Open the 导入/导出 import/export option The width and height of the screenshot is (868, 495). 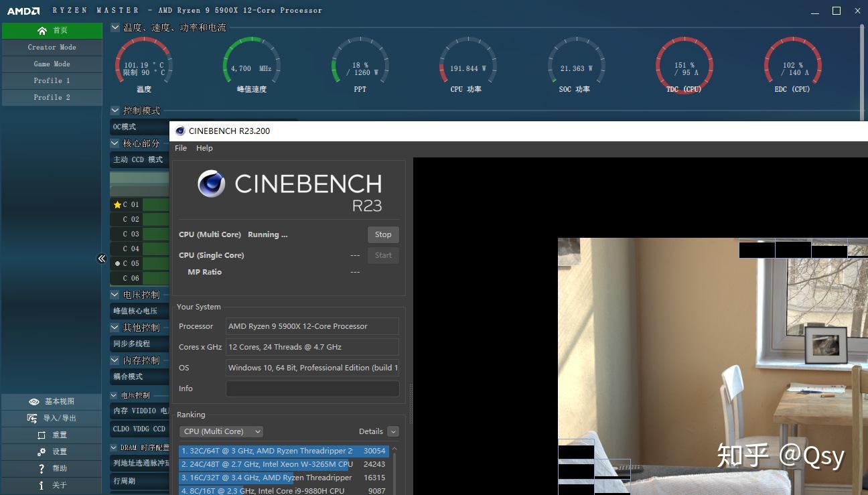(52, 418)
